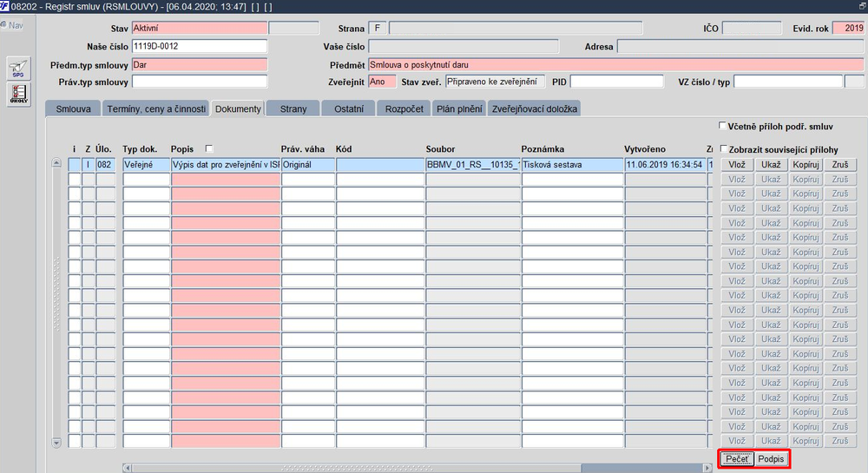Enable Včetně příloh podř. smluv checkbox
This screenshot has height=473, width=868.
[x=722, y=126]
